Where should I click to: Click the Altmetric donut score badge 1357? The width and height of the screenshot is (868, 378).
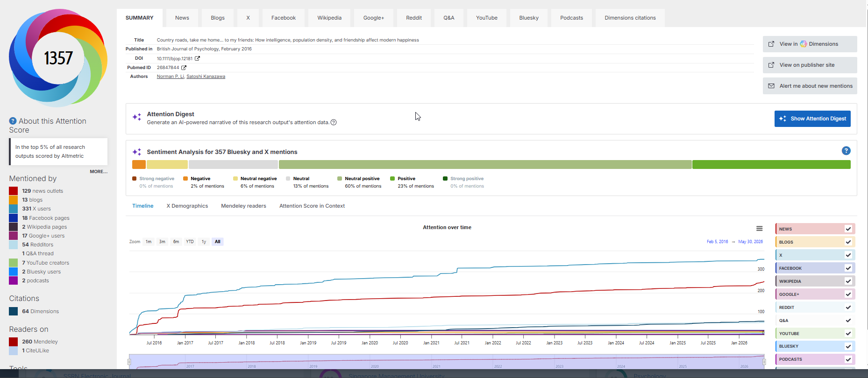(58, 58)
